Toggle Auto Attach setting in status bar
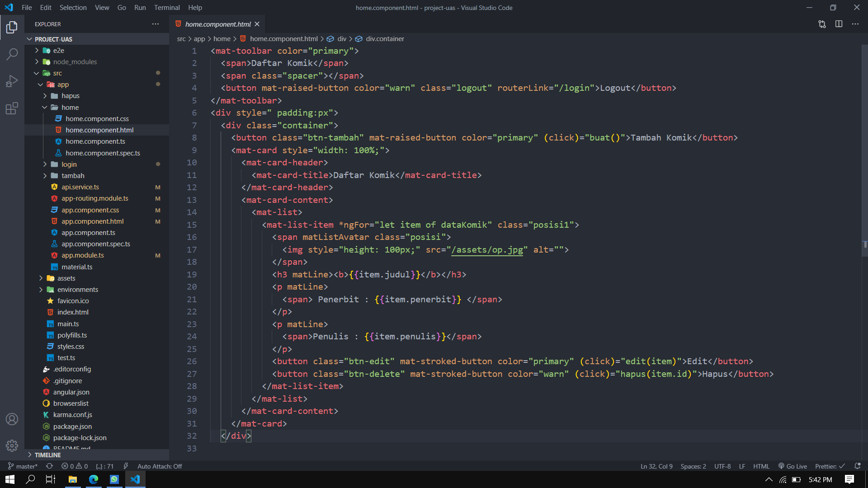Screen dimensions: 868x488 coord(160,466)
